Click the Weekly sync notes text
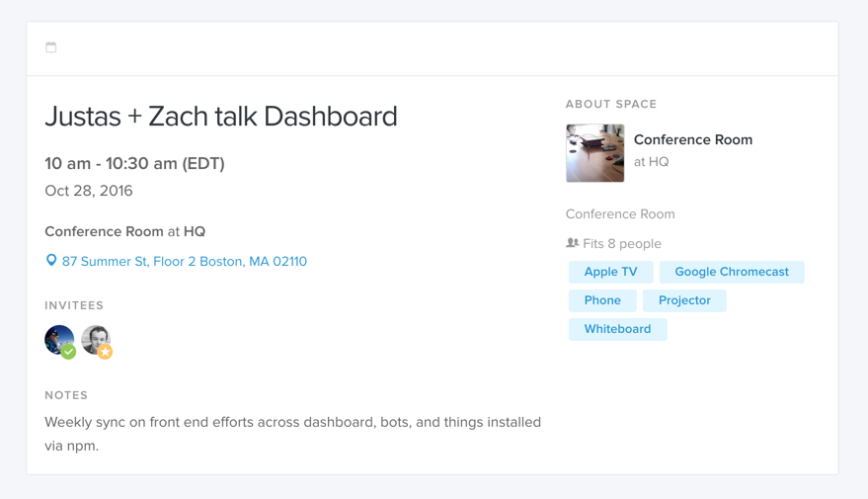Viewport: 868px width, 499px height. (x=293, y=434)
